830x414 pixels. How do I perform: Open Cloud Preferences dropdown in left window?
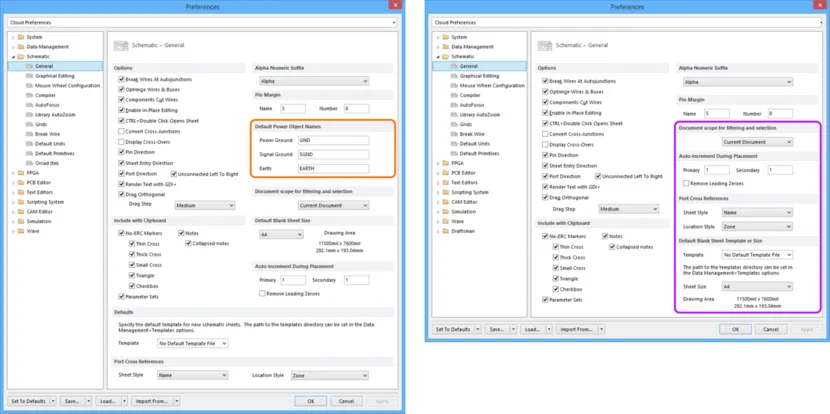click(202, 23)
